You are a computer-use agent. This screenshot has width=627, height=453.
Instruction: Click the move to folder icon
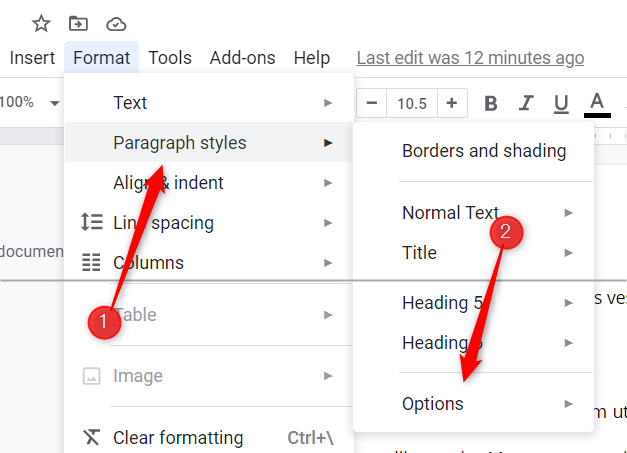(78, 23)
